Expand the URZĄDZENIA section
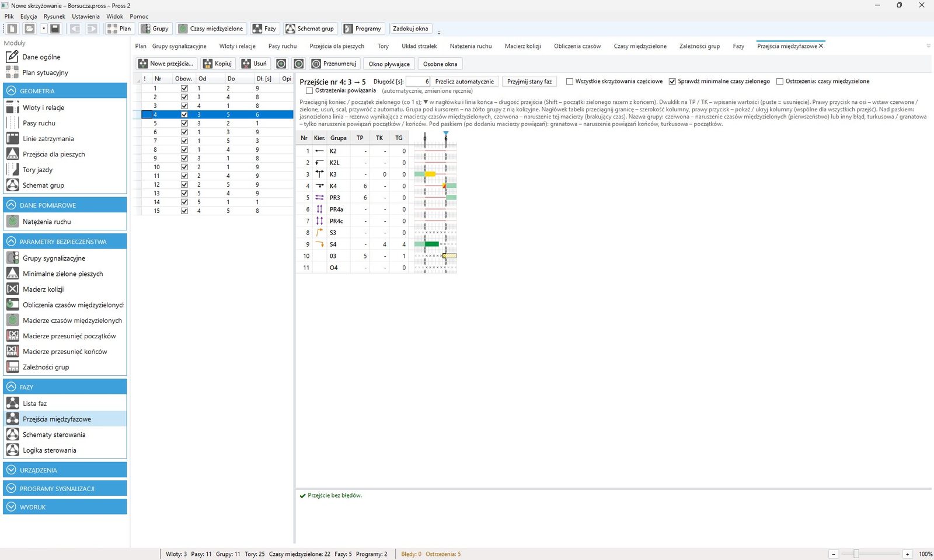 [x=11, y=470]
